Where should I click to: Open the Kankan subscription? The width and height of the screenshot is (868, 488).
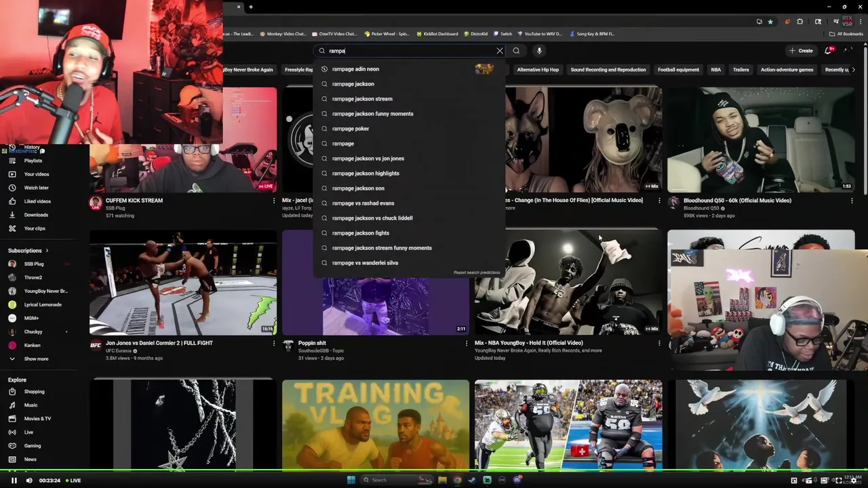(x=33, y=345)
